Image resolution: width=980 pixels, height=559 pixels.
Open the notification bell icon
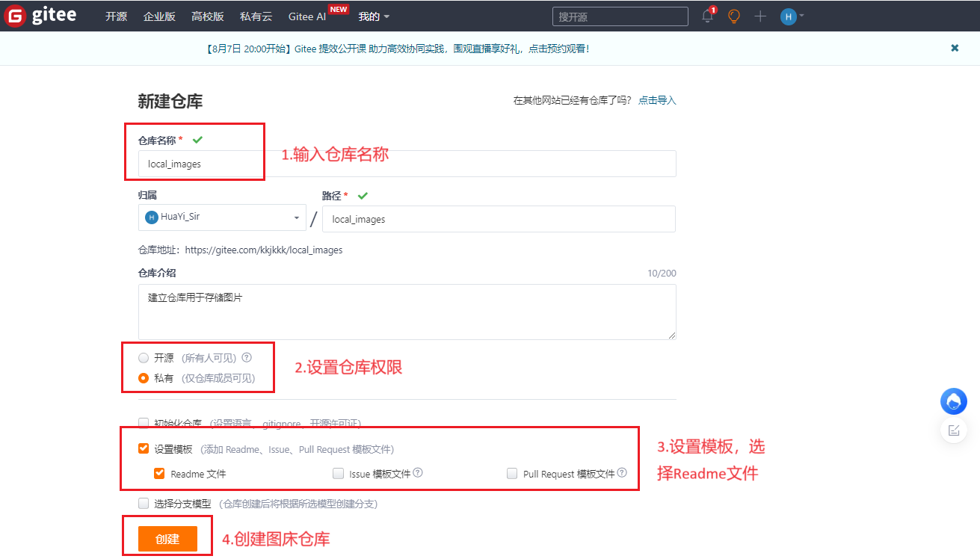(x=707, y=16)
